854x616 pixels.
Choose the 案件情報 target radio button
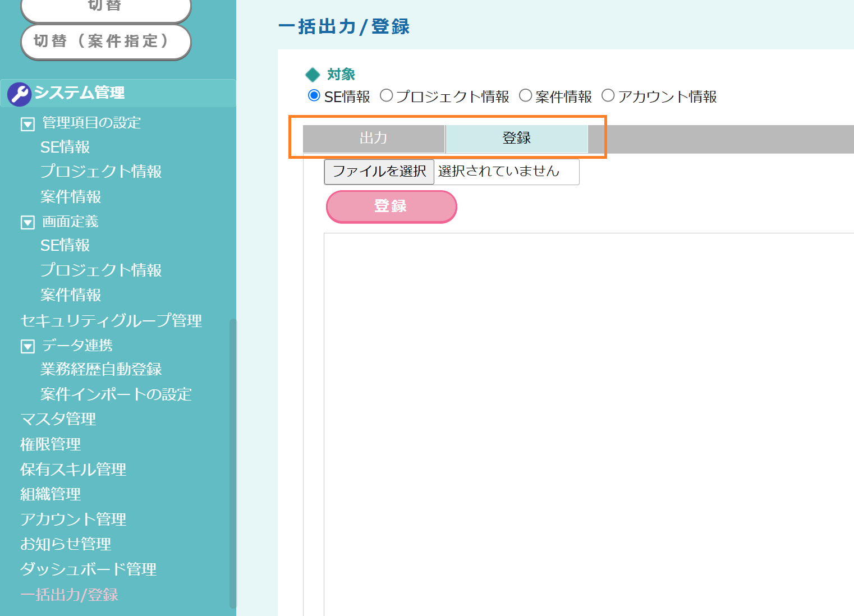pos(525,96)
